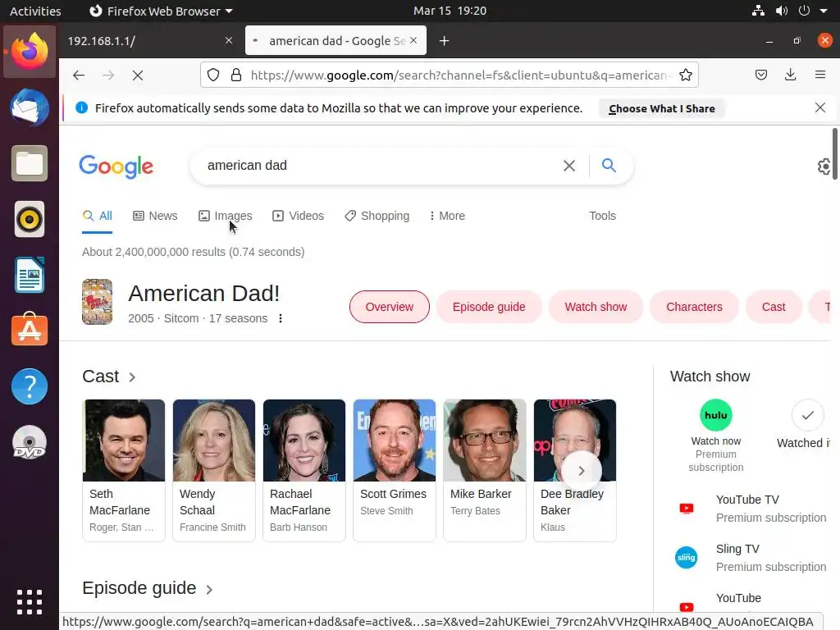840x630 pixels.
Task: Click the YouTube TV icon
Action: pyautogui.click(x=687, y=509)
